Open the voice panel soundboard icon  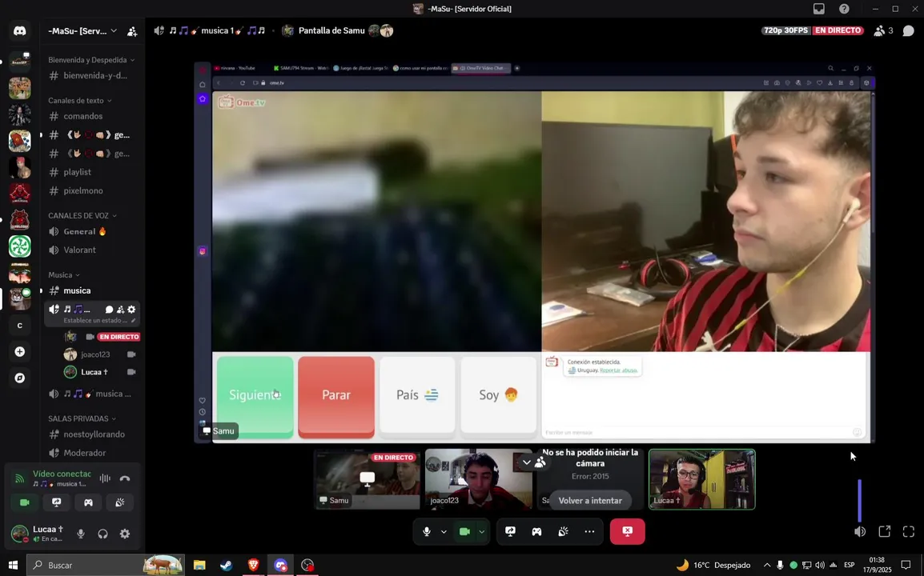pyautogui.click(x=119, y=502)
